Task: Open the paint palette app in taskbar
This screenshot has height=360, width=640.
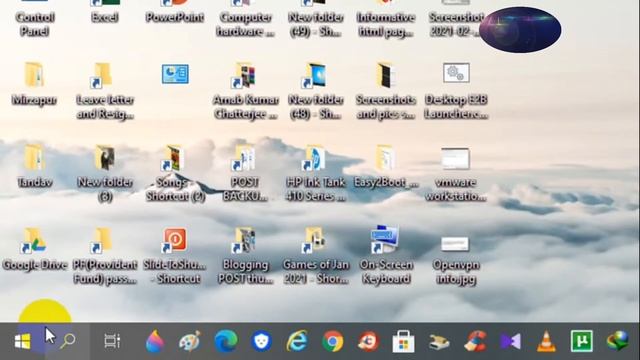Action: (190, 341)
